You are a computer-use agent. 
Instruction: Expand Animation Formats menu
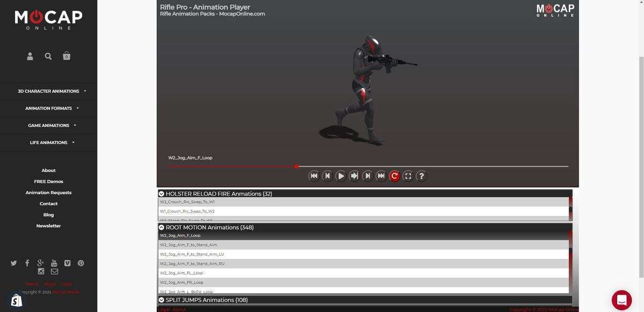pos(52,108)
